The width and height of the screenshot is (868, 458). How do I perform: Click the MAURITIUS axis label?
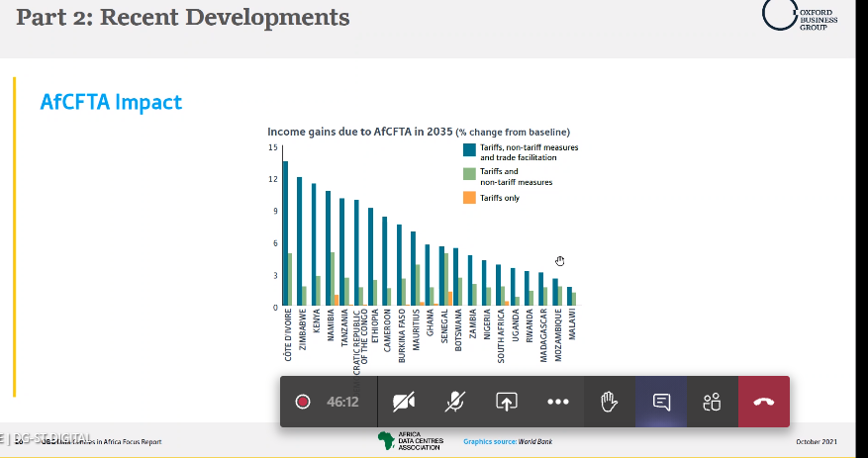417,328
